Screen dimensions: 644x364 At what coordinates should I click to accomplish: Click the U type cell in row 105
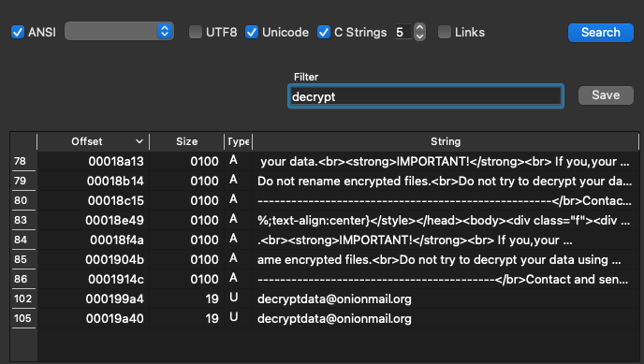pos(234,317)
